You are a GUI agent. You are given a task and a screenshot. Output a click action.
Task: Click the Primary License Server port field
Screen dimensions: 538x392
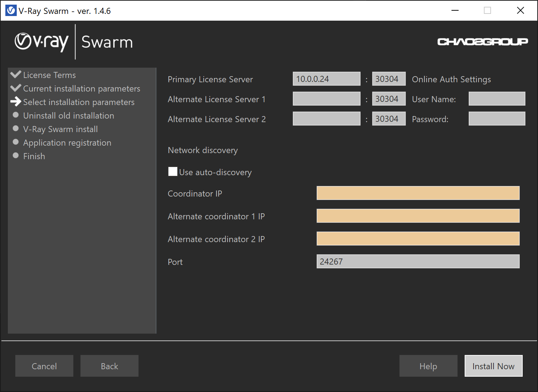[x=389, y=79]
